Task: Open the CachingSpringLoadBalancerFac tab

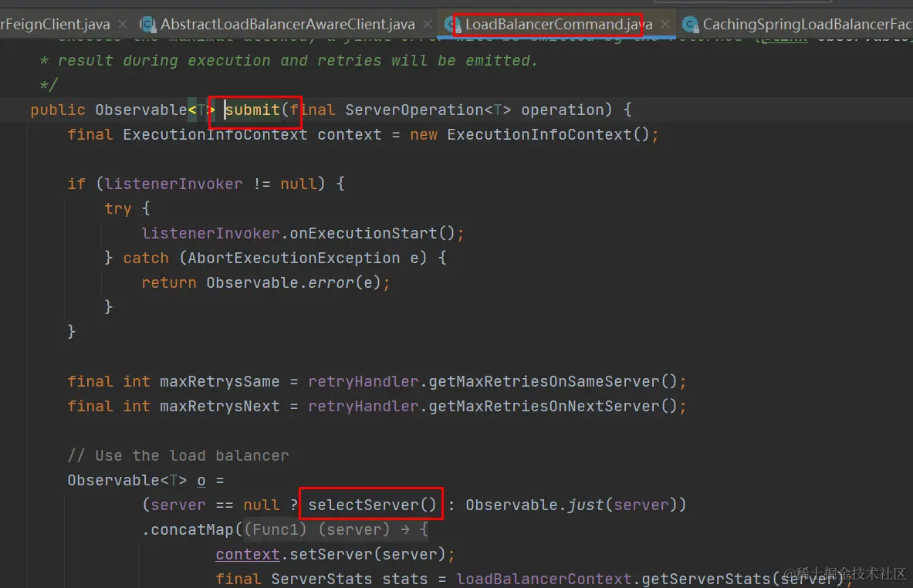Action: pyautogui.click(x=807, y=24)
